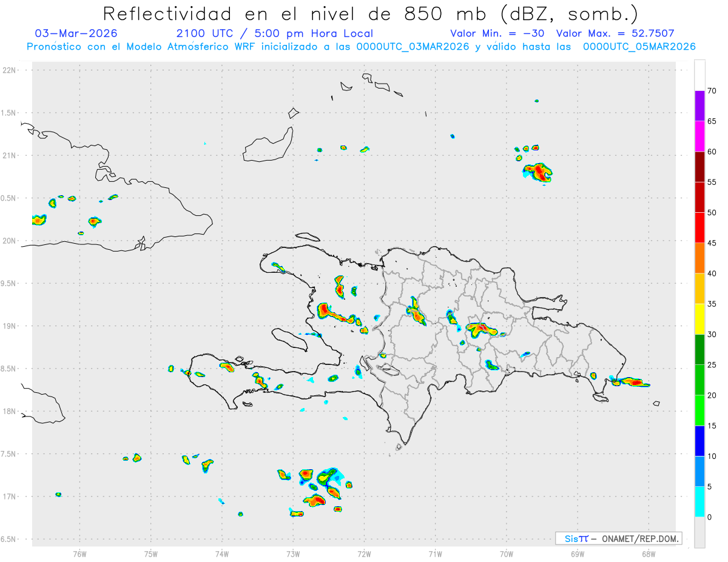Select the colorbar tick label "50"

pos(712,213)
